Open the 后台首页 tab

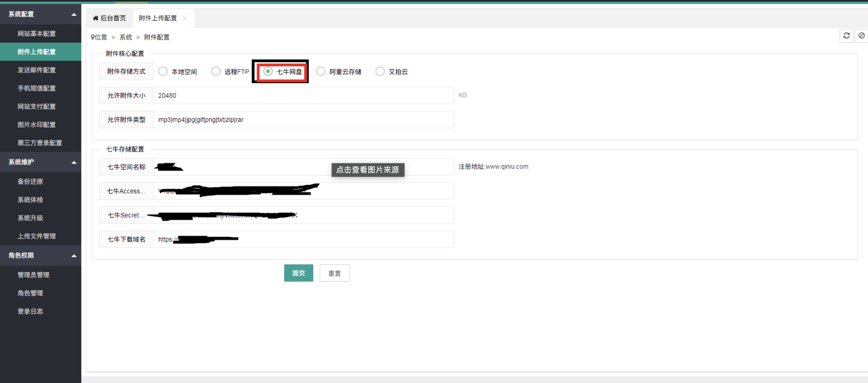pos(109,18)
